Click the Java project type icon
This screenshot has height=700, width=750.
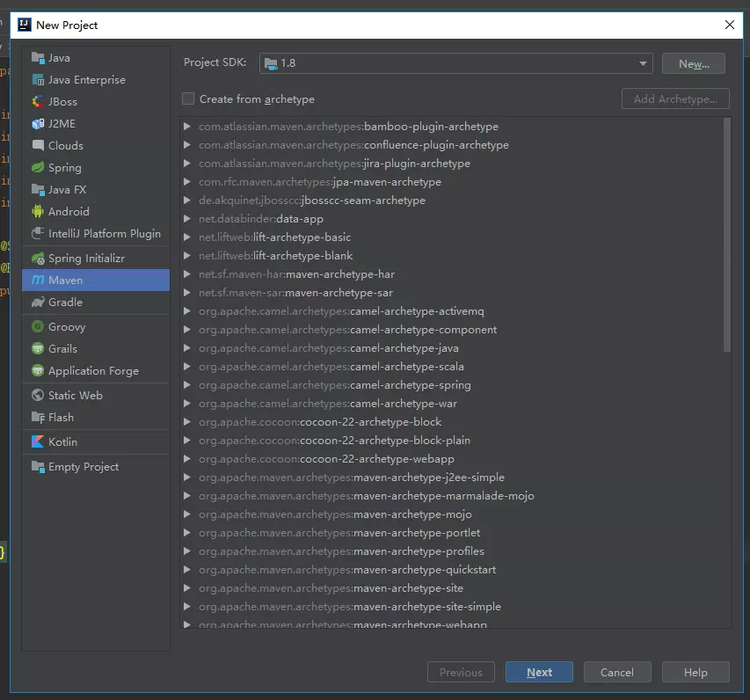(38, 58)
